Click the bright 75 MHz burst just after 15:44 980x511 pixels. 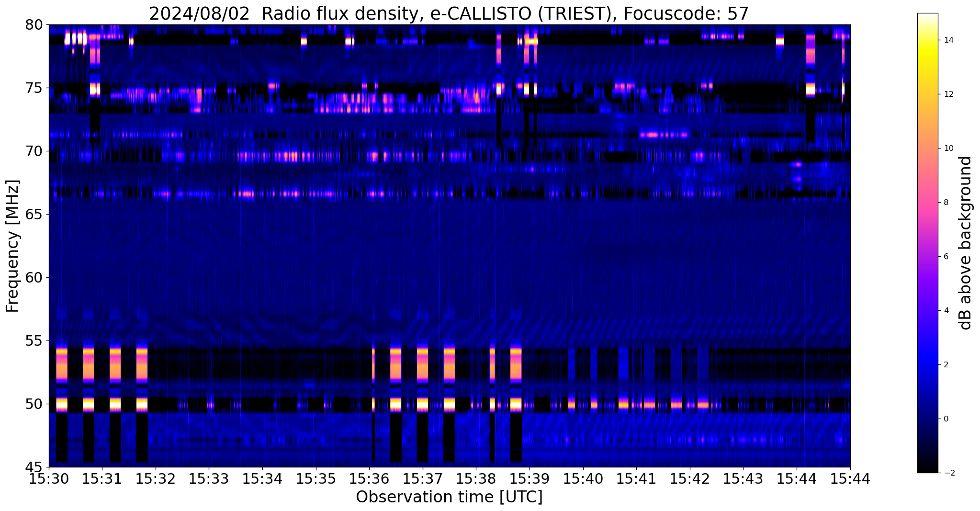tap(811, 89)
